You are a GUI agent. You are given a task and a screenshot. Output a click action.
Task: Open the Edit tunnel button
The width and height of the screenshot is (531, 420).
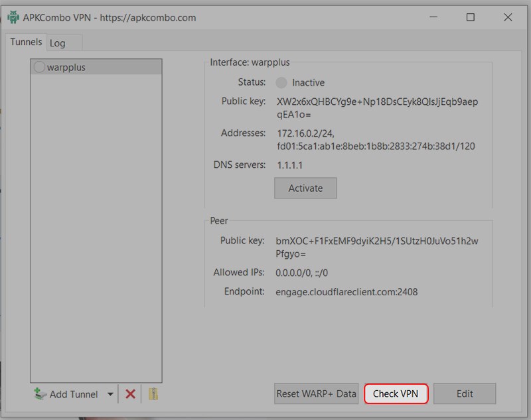465,393
